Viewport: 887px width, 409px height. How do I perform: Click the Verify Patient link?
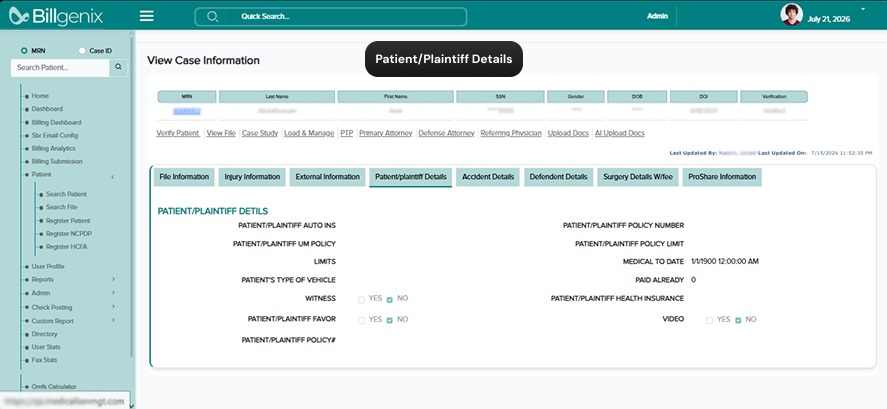[x=178, y=134]
